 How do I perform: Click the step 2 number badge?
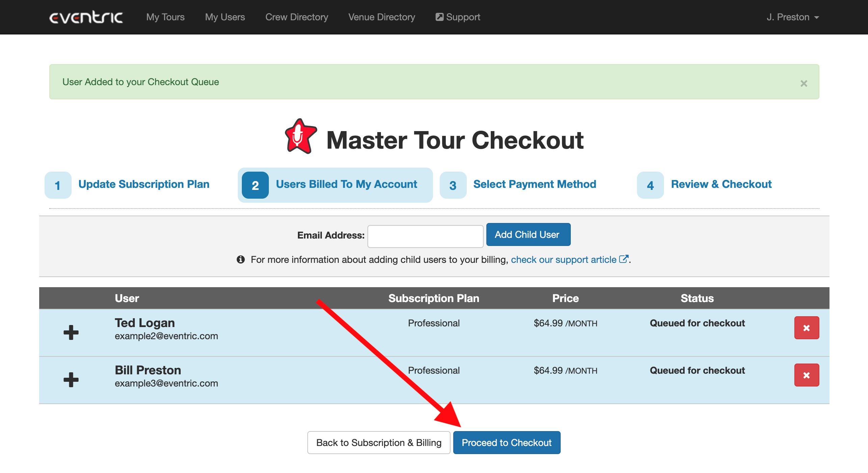pos(255,185)
